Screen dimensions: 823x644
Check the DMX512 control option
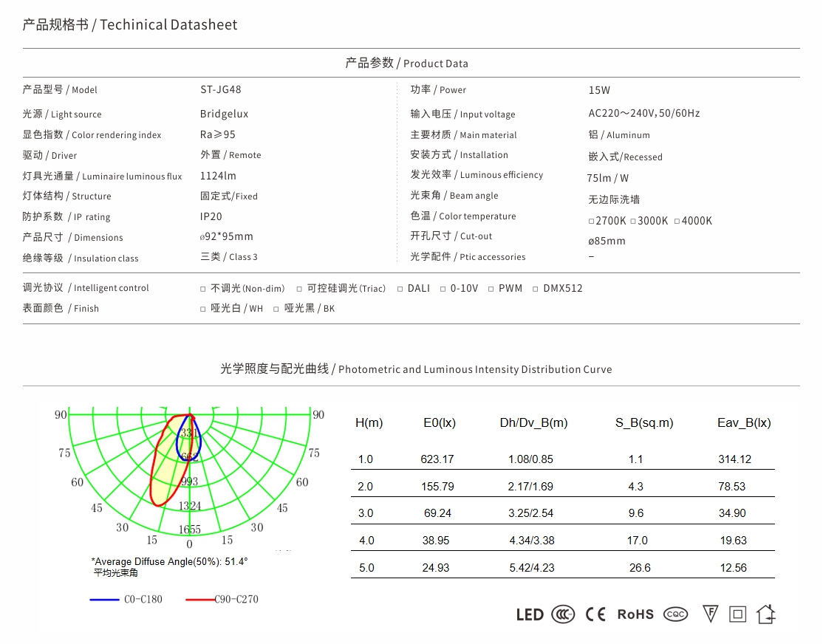point(536,290)
